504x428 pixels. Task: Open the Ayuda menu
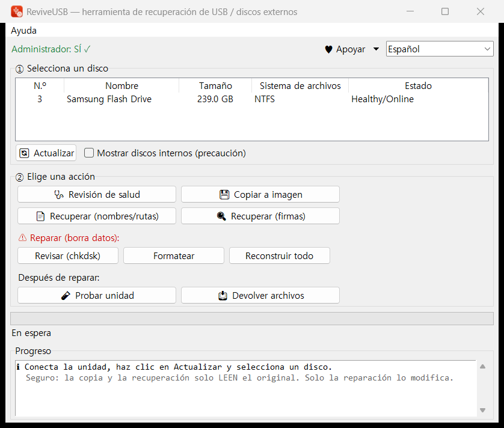click(x=24, y=31)
